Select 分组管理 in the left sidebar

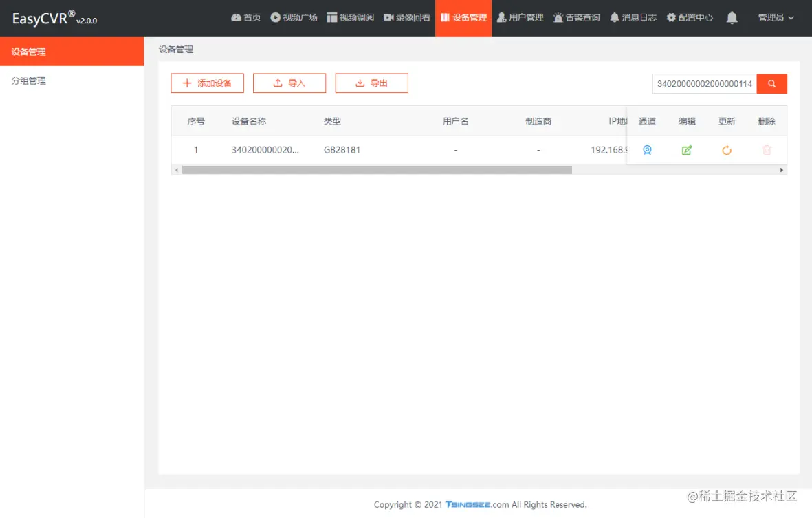[72, 80]
